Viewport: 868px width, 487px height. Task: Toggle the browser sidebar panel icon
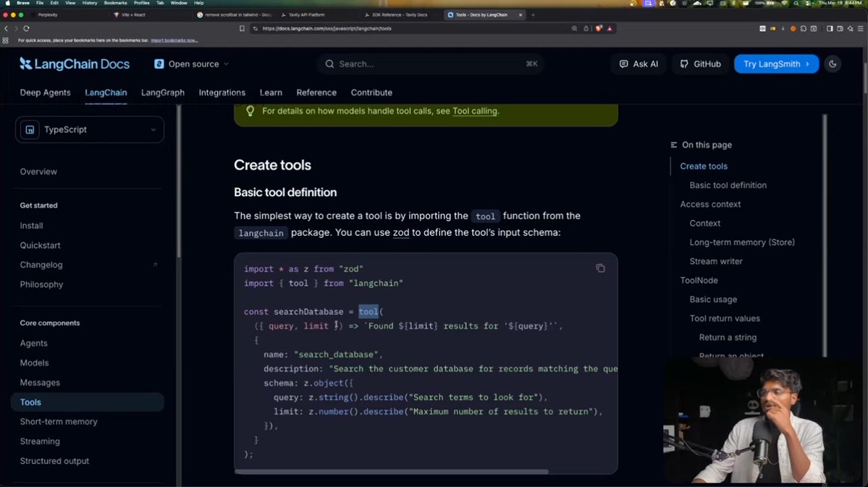(x=829, y=28)
